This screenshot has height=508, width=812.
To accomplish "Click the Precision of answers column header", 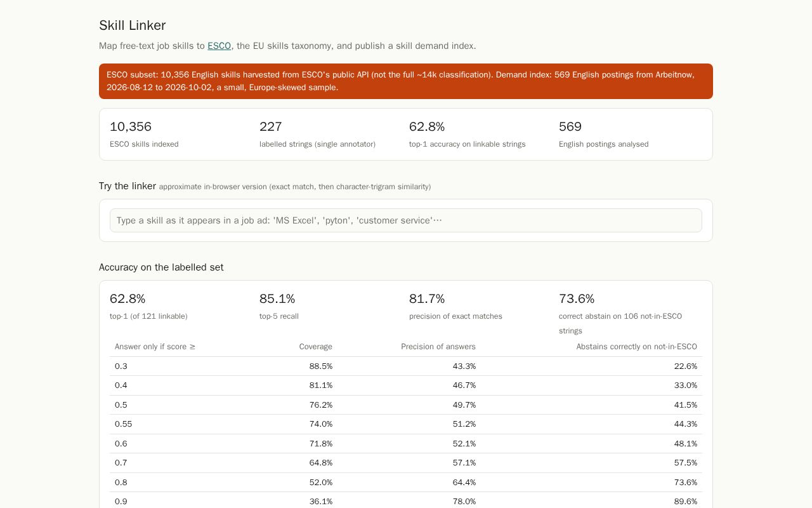I will click(x=438, y=347).
